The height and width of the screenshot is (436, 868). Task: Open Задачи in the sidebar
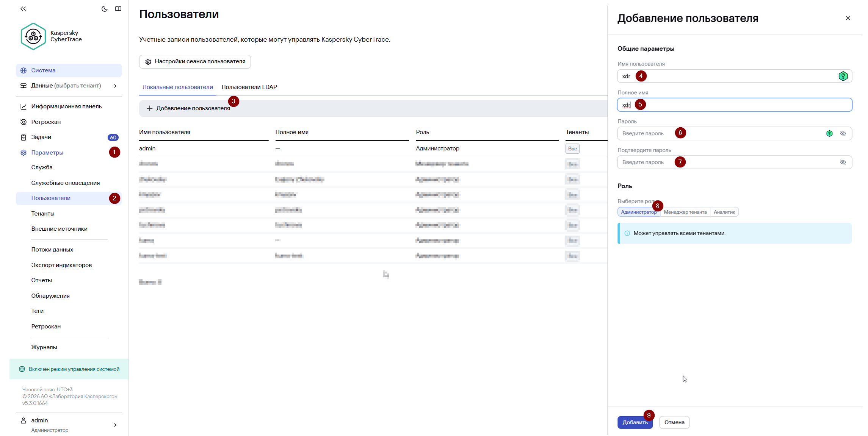41,137
